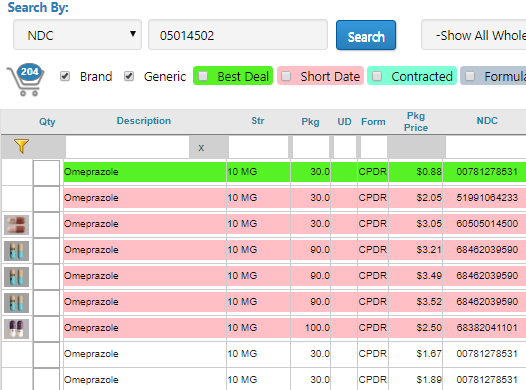Select package size 100.0

(x=317, y=327)
